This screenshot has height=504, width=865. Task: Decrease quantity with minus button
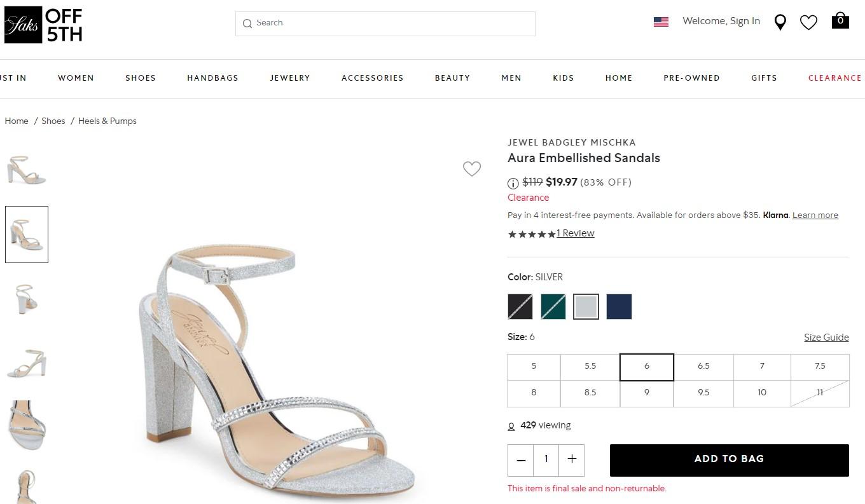521,460
